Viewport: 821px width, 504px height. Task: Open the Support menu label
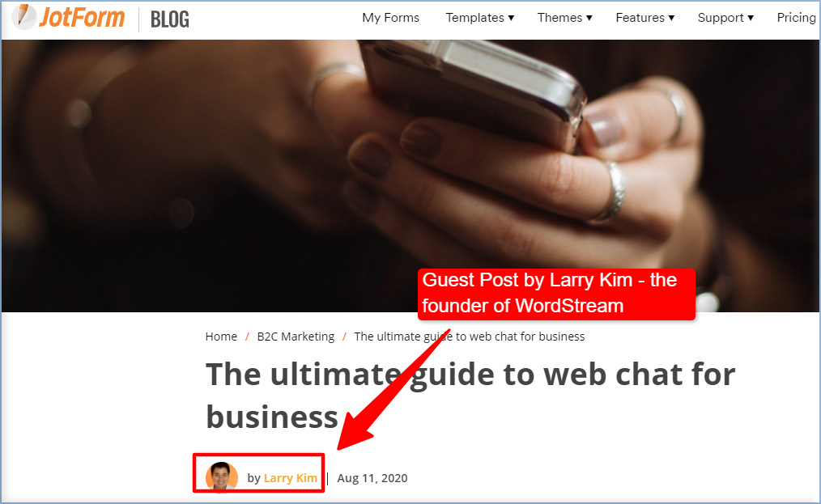click(721, 18)
